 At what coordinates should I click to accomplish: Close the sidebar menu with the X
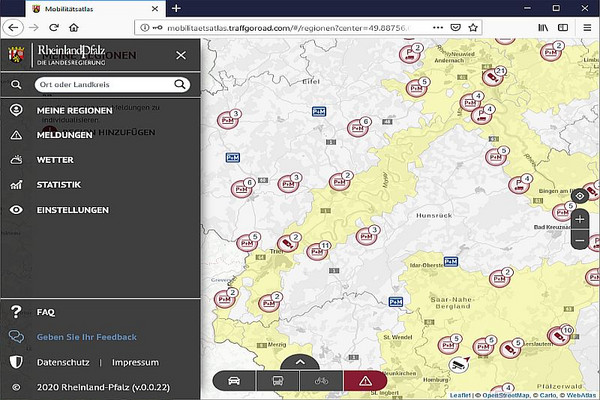[x=180, y=56]
